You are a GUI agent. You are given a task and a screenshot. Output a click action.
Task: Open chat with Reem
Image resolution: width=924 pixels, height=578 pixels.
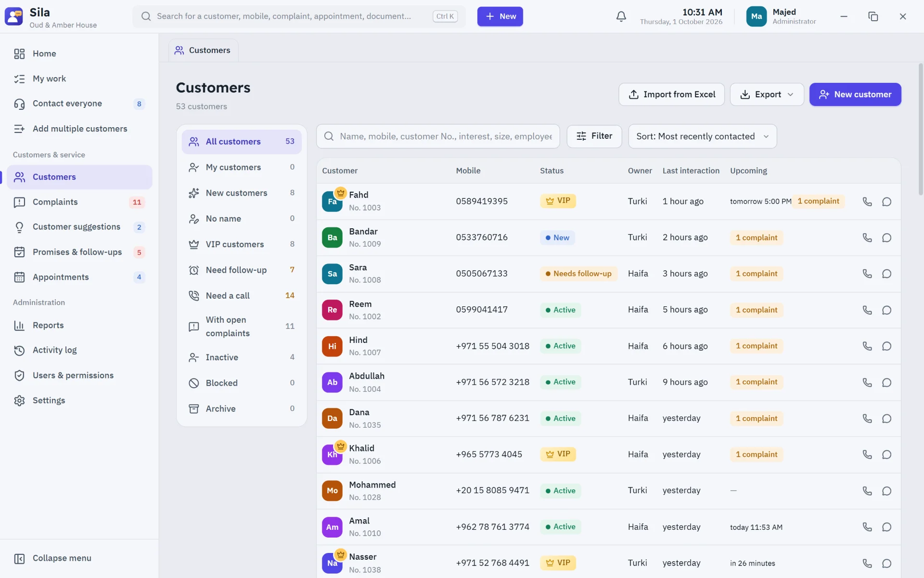pos(886,310)
